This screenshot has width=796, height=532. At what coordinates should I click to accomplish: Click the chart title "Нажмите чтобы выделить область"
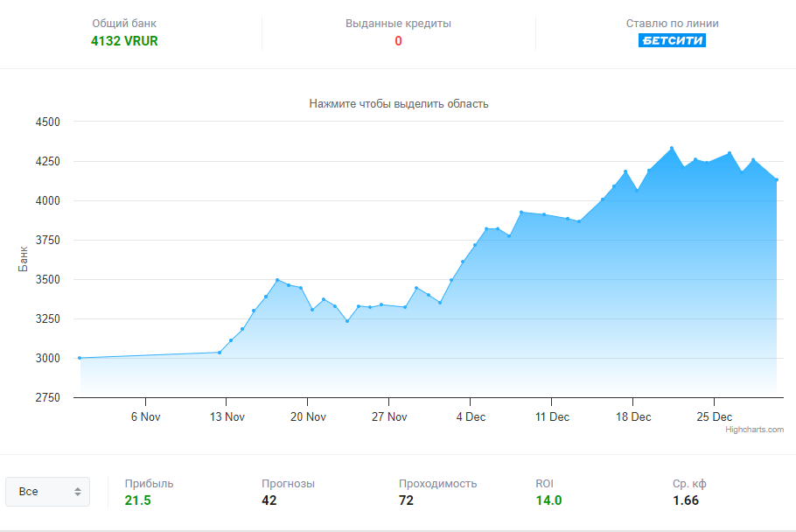(x=398, y=103)
